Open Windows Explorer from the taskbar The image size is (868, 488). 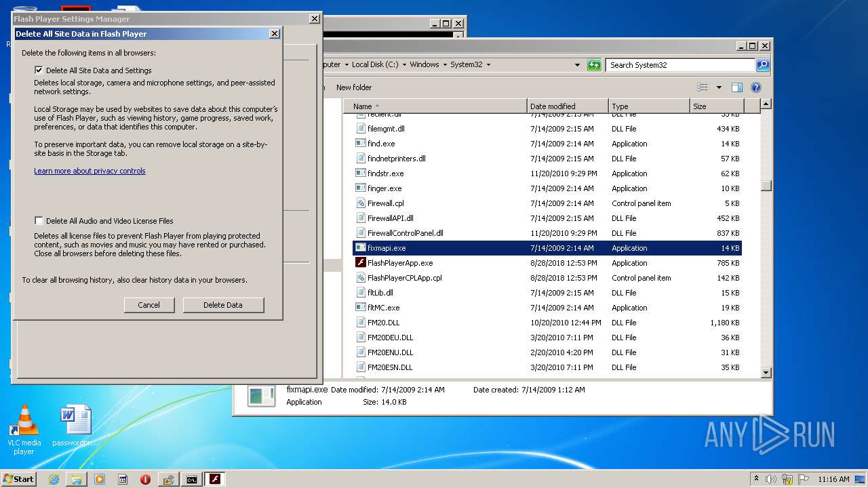click(x=77, y=479)
